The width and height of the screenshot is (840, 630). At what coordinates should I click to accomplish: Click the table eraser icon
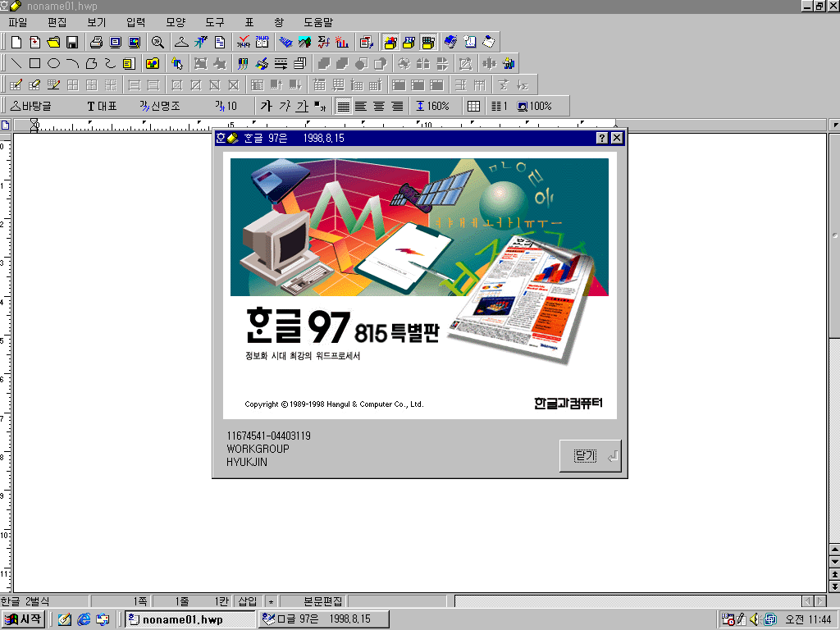point(34,84)
